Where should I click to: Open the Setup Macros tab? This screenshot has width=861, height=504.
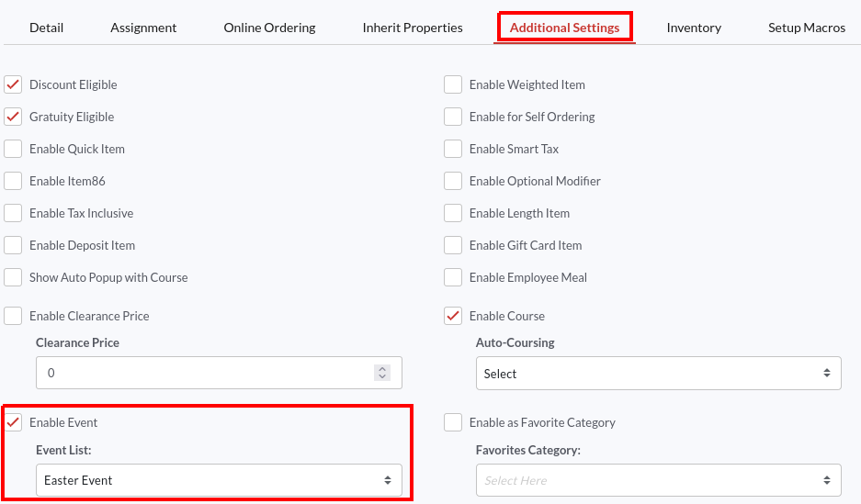point(806,28)
